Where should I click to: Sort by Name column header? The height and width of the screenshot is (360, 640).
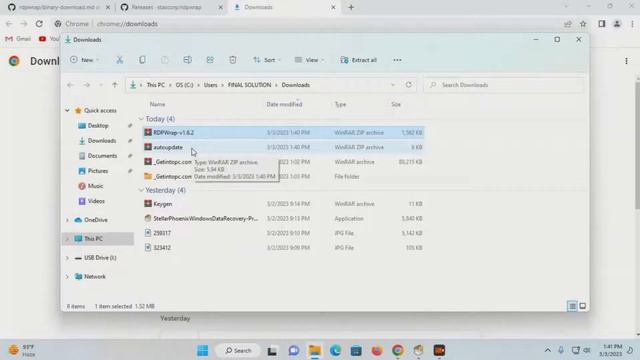(157, 104)
